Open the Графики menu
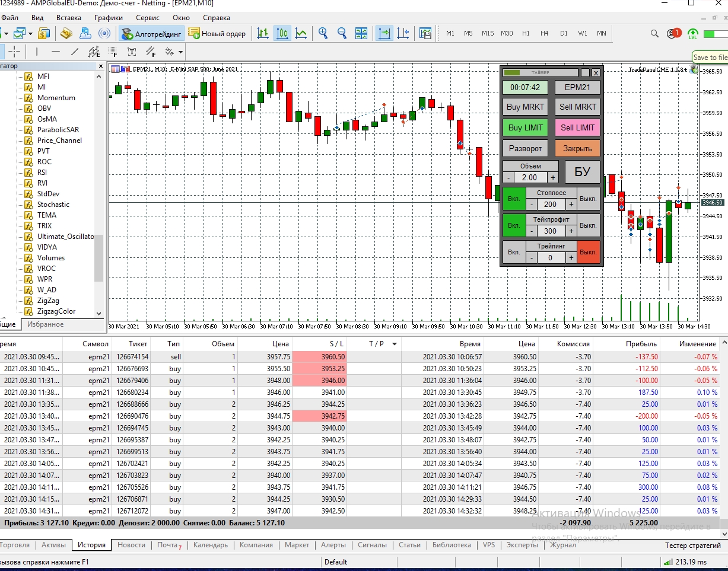Image resolution: width=728 pixels, height=571 pixels. tap(108, 18)
